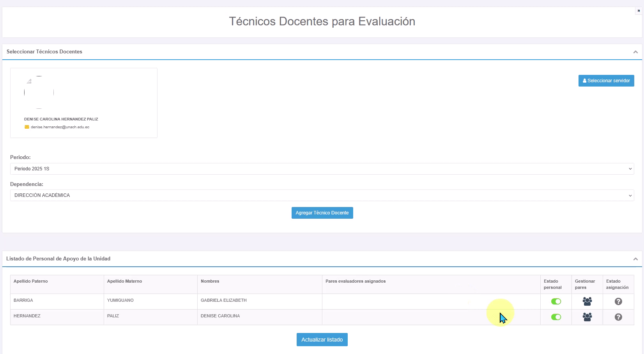Open manage peers for Gabriela Elizabeth Barriga
Viewport: 644px width, 354px height.
pyautogui.click(x=587, y=301)
